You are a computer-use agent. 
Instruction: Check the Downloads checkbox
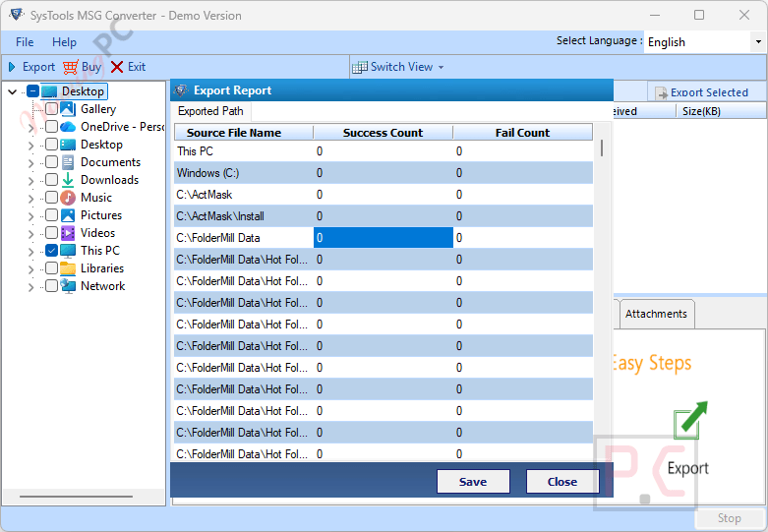51,180
